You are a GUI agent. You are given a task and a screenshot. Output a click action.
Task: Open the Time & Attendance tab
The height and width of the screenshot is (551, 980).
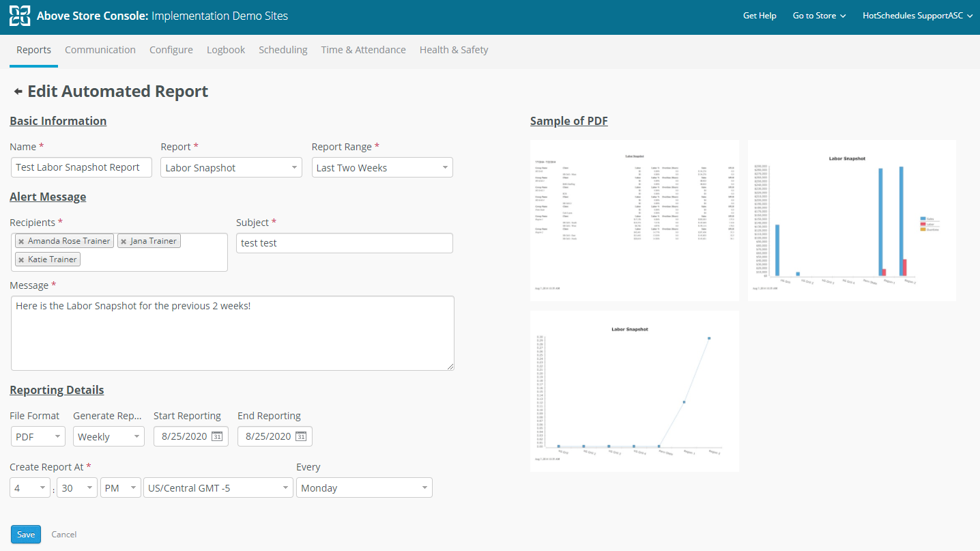point(363,49)
